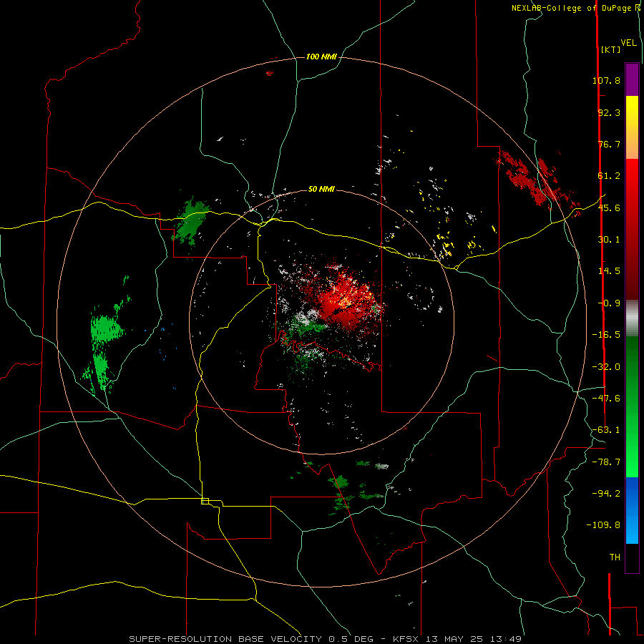Screen dimensions: 644x644
Task: Click the -16.5 legend value
Action: click(x=606, y=335)
